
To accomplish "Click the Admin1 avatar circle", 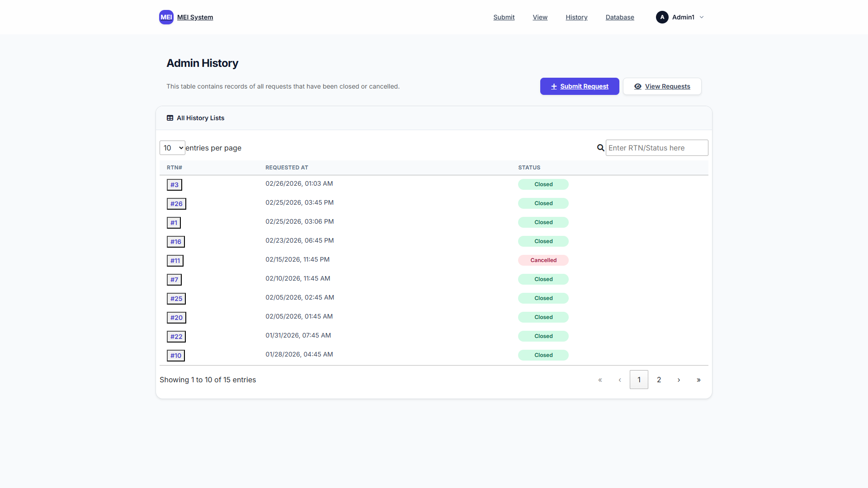I will coord(662,17).
